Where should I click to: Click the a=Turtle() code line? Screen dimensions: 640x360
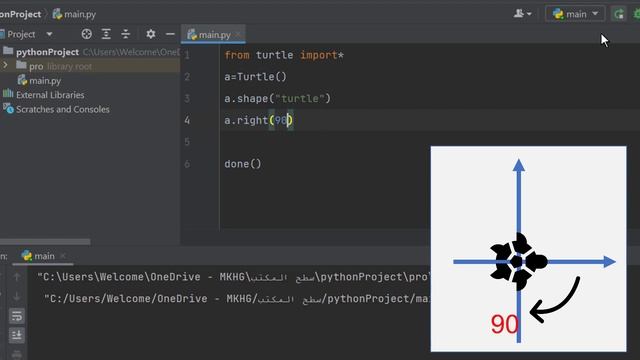256,77
